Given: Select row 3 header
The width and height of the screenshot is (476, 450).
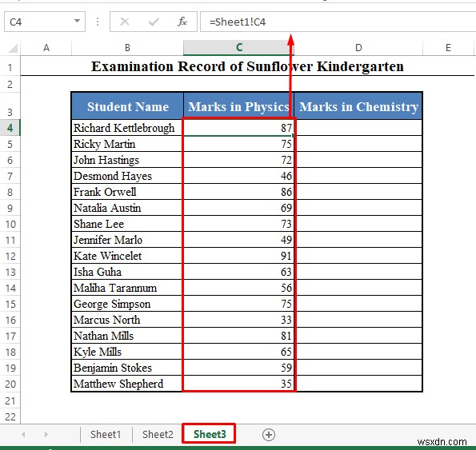Looking at the screenshot, I should pos(10,106).
